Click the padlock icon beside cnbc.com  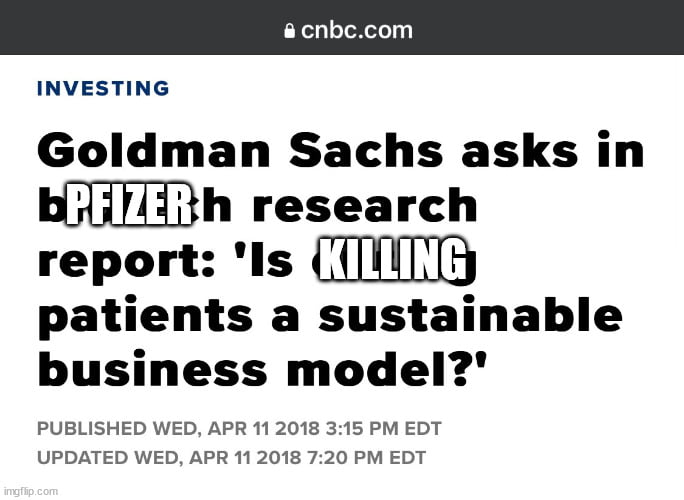289,31
